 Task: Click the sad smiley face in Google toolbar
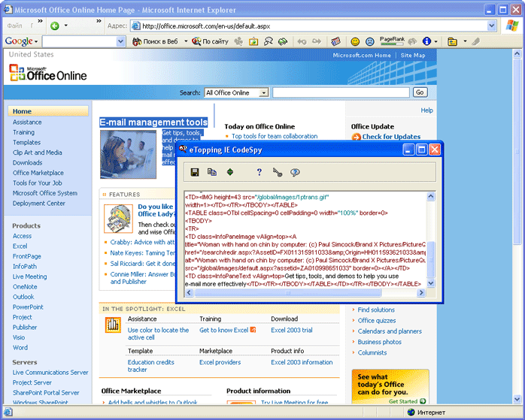tap(369, 41)
